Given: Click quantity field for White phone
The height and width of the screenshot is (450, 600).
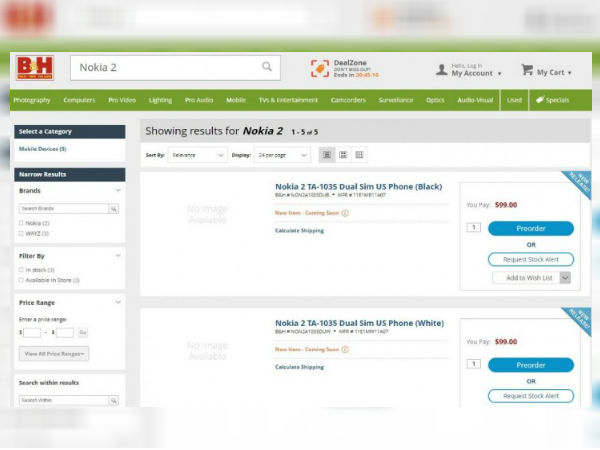Looking at the screenshot, I should coord(474,364).
